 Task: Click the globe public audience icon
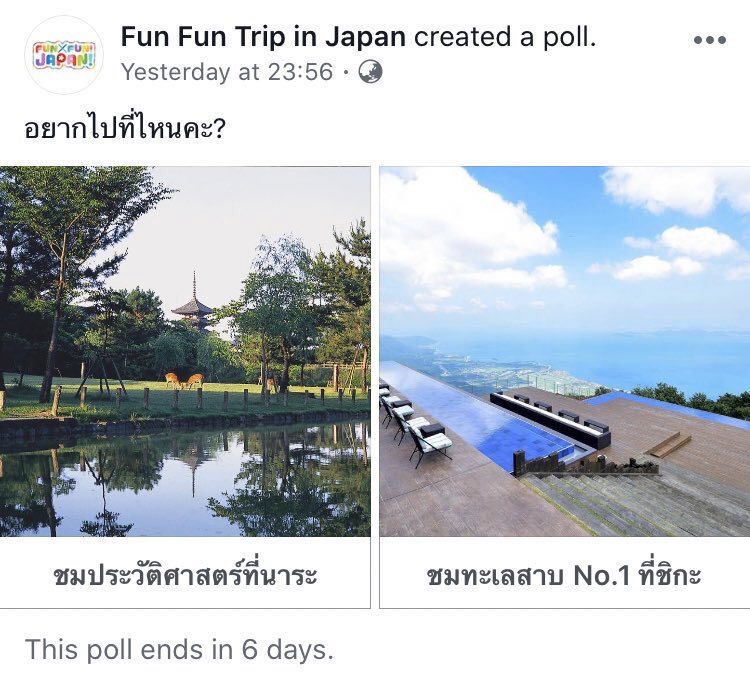click(x=370, y=72)
